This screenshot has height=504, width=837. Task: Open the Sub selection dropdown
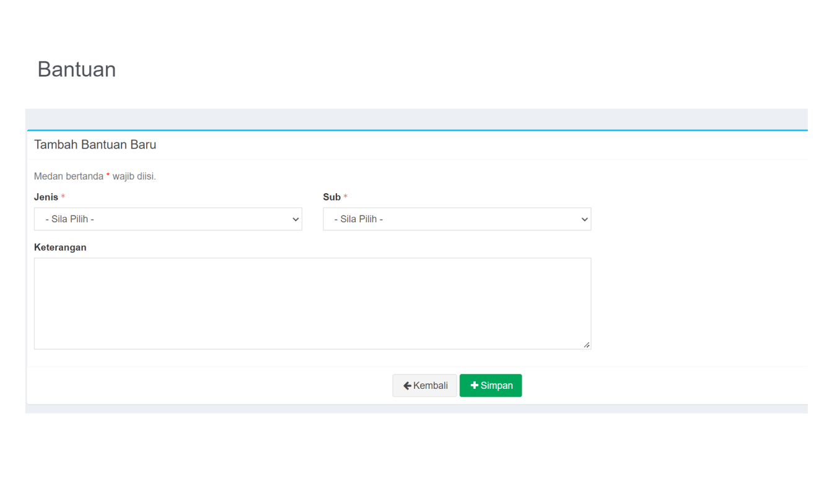(457, 219)
